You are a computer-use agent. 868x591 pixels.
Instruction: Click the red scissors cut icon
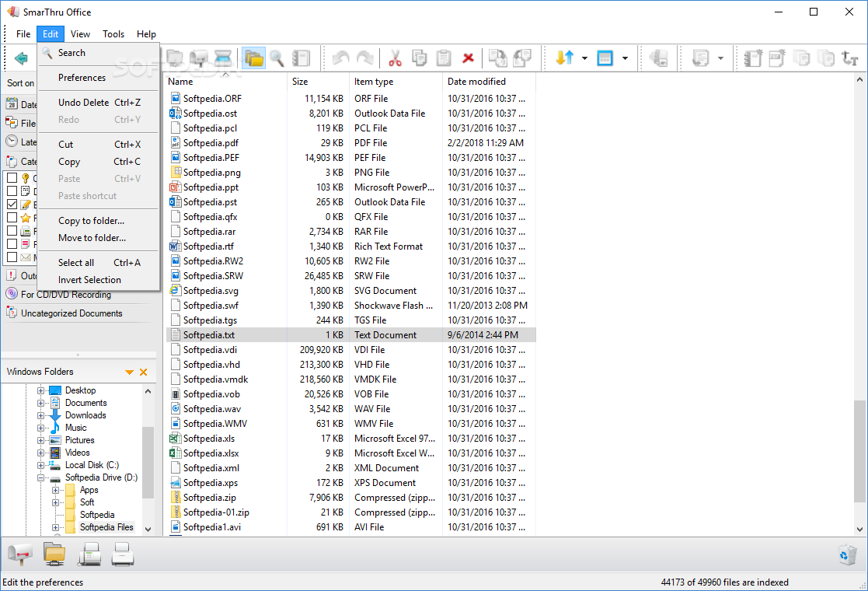pyautogui.click(x=395, y=58)
